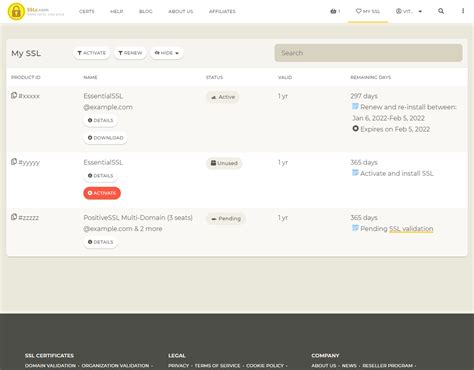
Task: Open the footer ABOUT US link
Action: click(x=324, y=366)
